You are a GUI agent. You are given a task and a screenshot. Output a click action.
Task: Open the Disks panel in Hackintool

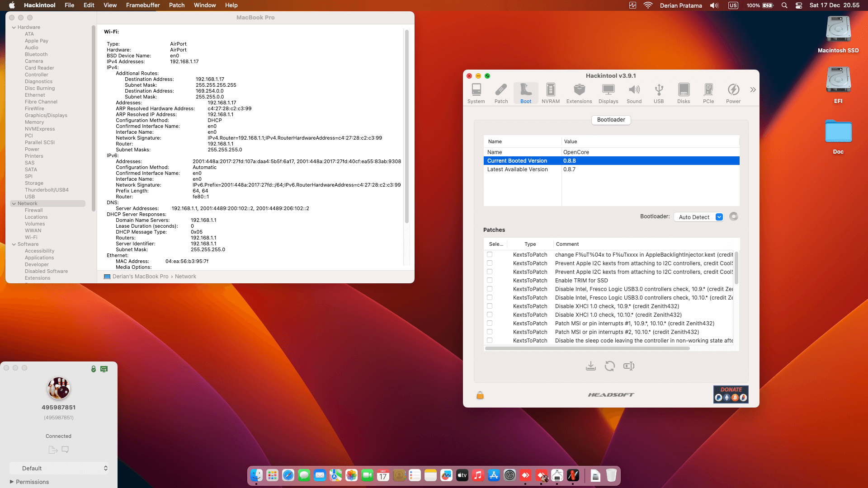(x=683, y=93)
